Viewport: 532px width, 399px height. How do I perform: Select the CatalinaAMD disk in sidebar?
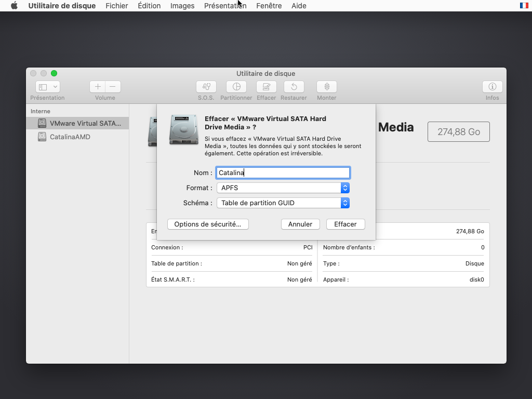tap(77, 137)
